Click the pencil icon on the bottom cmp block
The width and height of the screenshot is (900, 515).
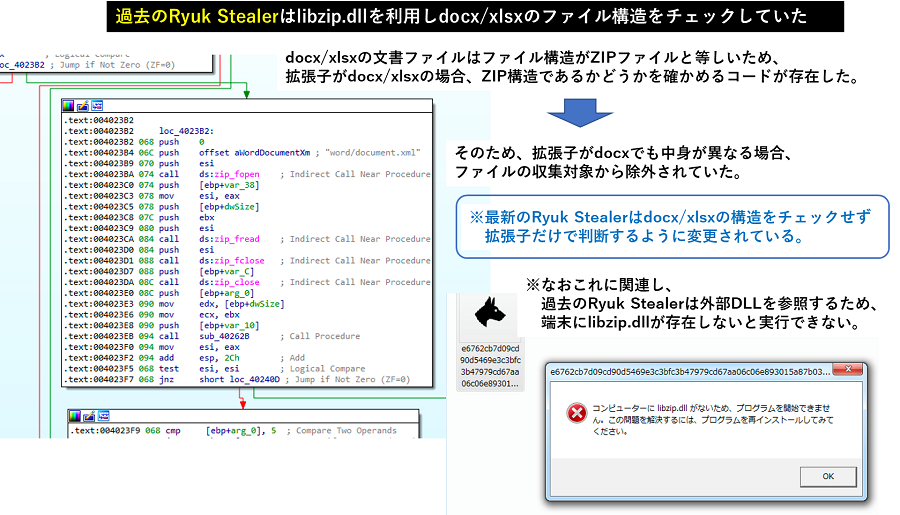[x=88, y=415]
